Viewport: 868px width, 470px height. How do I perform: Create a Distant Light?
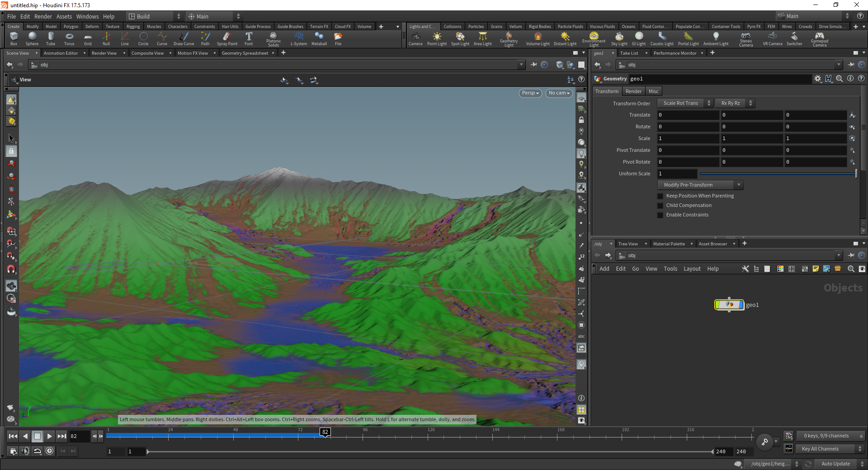[x=565, y=39]
